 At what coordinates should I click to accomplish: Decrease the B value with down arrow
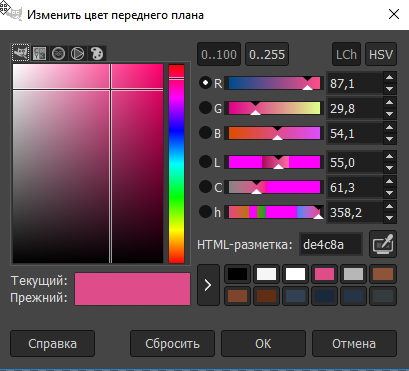389,139
